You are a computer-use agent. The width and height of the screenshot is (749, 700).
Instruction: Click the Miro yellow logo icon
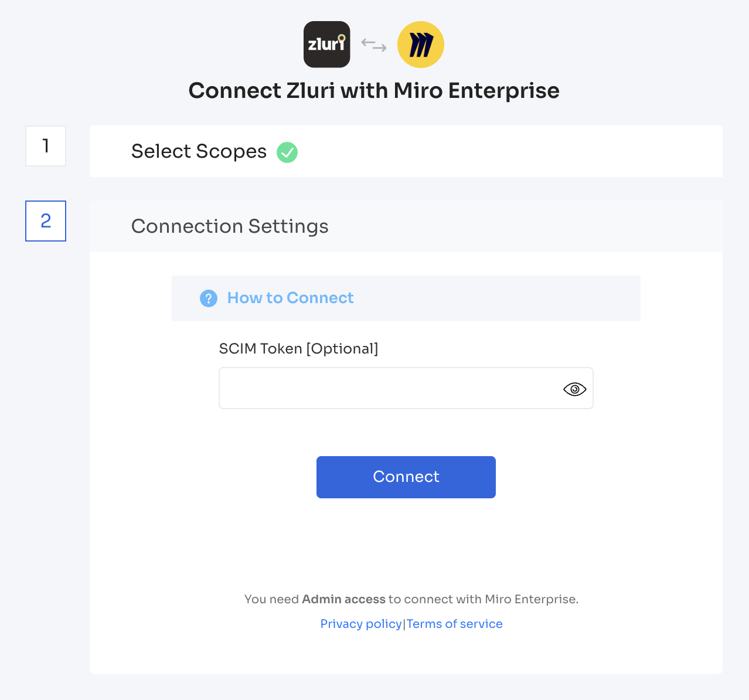coord(421,45)
